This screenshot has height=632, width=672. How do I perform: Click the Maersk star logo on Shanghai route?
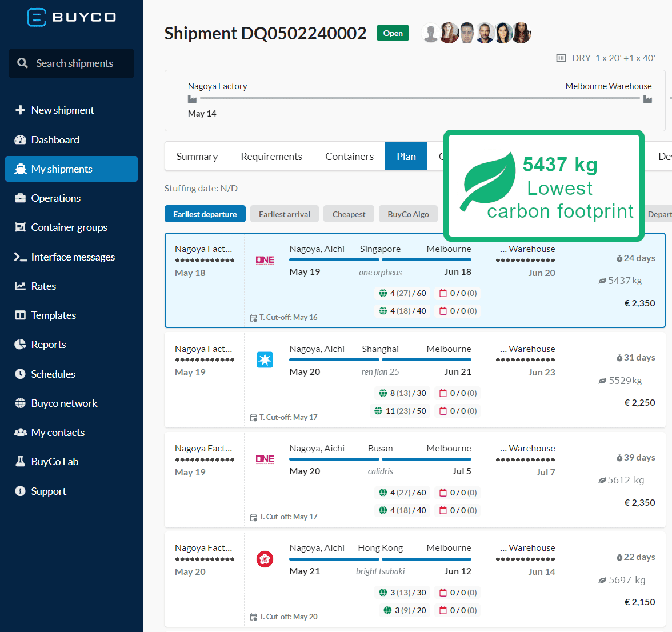click(265, 359)
